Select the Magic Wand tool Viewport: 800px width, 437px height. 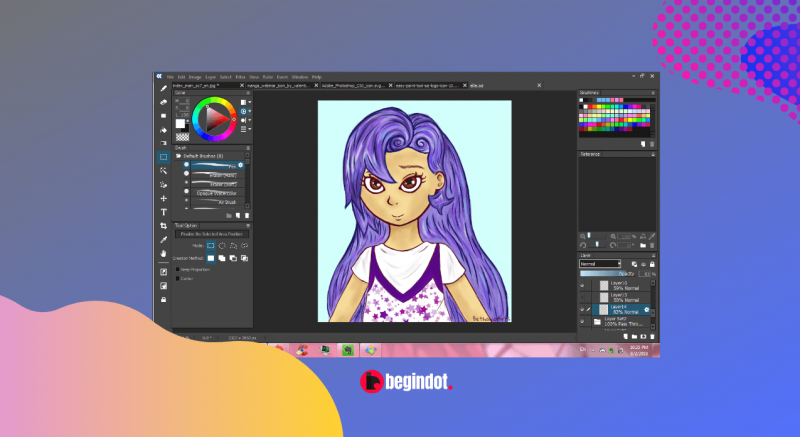coord(163,171)
